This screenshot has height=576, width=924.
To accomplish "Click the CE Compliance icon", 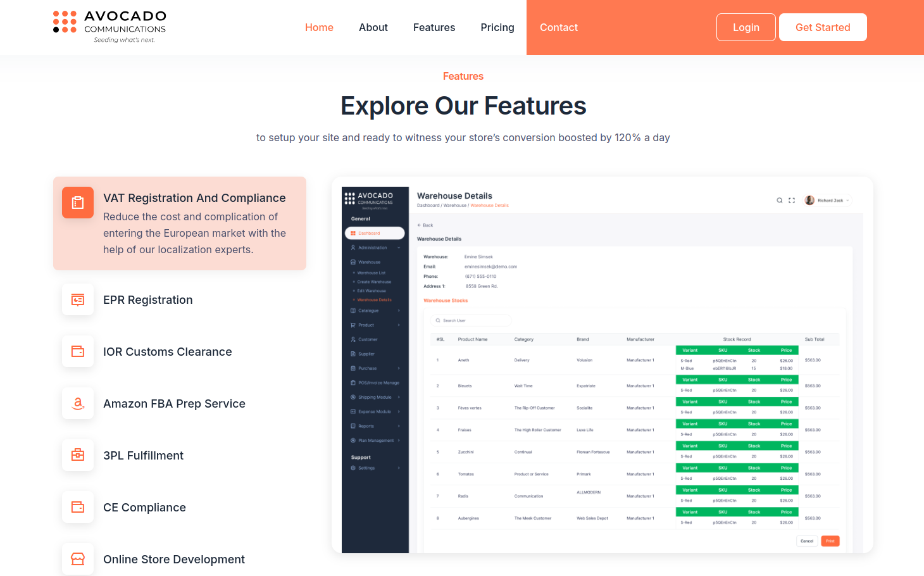I will click(78, 508).
